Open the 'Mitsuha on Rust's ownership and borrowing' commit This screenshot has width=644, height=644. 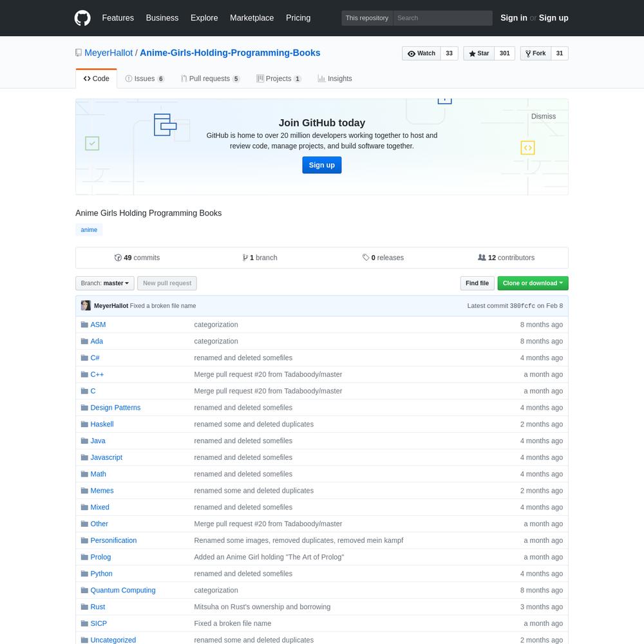coord(263,607)
